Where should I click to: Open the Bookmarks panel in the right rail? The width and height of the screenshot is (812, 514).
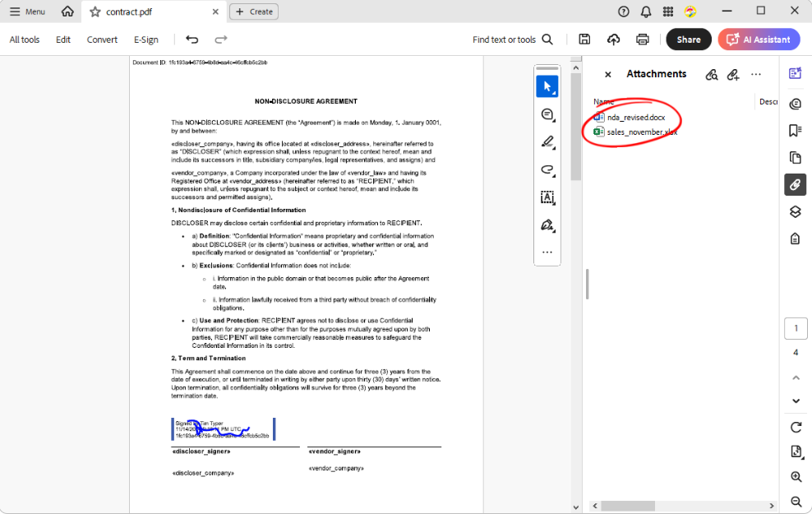796,131
